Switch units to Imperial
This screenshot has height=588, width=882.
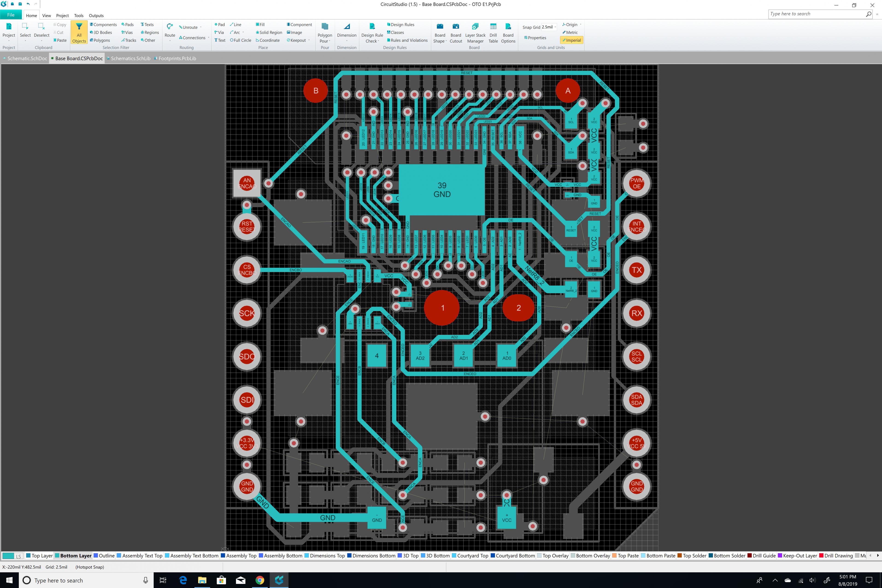pyautogui.click(x=571, y=40)
